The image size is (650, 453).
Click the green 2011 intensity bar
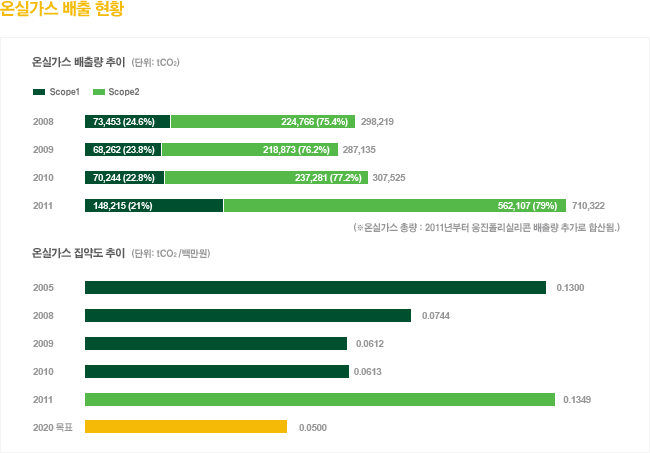coord(320,400)
